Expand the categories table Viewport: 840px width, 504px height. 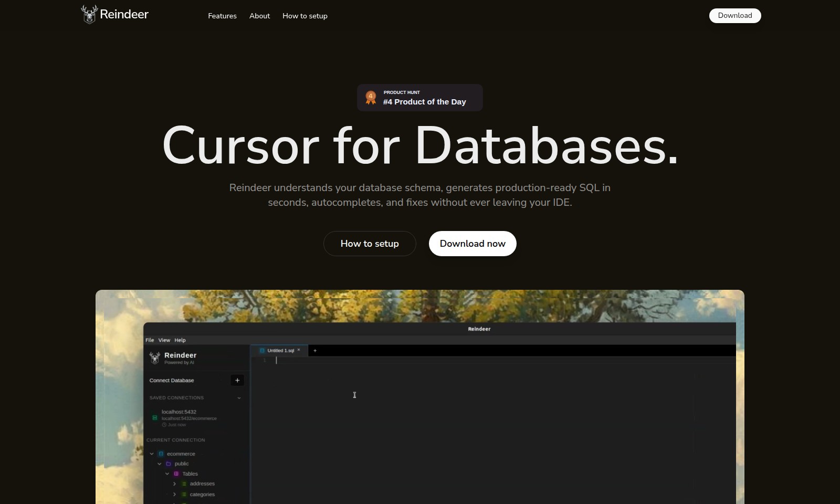point(175,495)
